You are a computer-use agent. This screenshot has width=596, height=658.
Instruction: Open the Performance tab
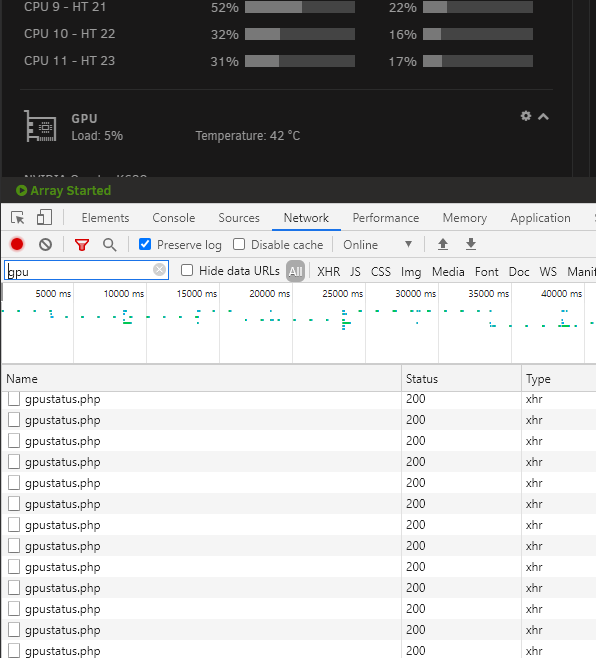pyautogui.click(x=386, y=218)
